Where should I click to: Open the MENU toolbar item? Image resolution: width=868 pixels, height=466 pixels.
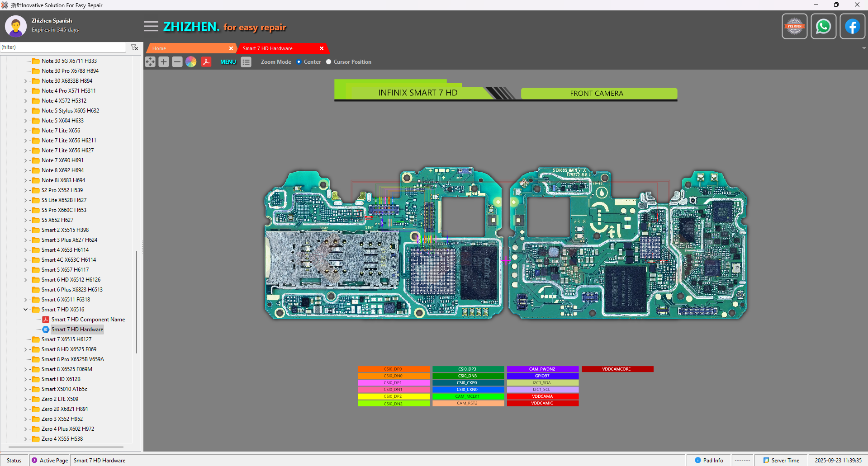pyautogui.click(x=228, y=62)
